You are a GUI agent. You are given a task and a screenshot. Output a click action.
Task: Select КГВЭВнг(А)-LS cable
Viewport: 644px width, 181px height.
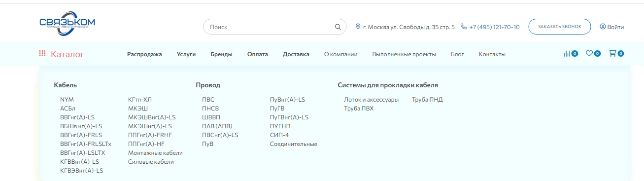pos(82,170)
